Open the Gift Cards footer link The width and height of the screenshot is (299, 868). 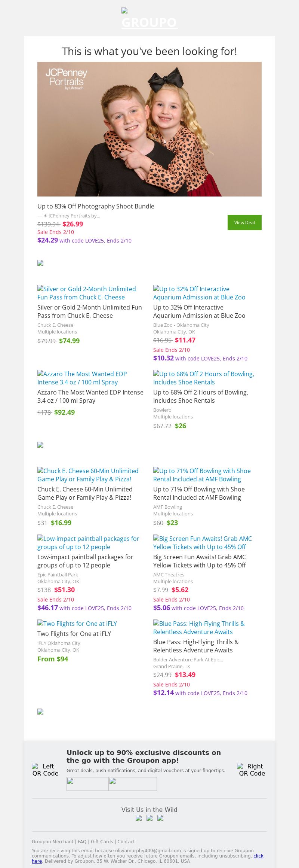(x=102, y=841)
